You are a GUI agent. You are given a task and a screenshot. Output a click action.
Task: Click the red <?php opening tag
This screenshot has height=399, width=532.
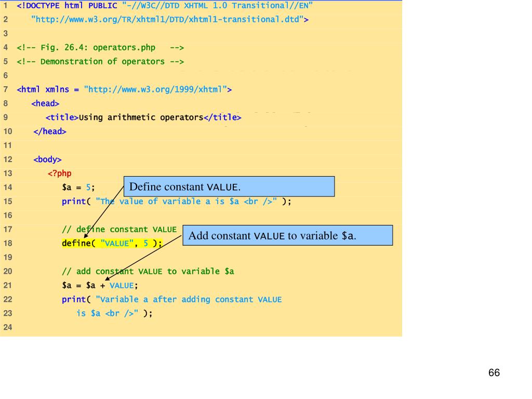(59, 174)
